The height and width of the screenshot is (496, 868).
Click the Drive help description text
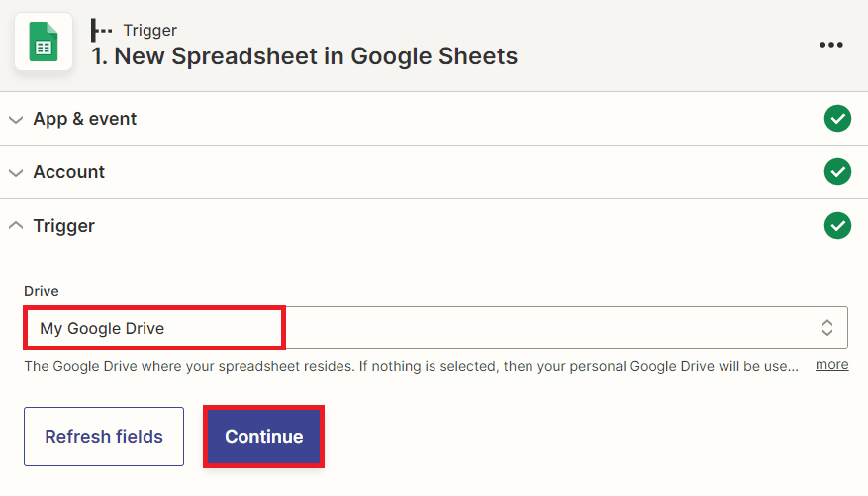coord(411,366)
